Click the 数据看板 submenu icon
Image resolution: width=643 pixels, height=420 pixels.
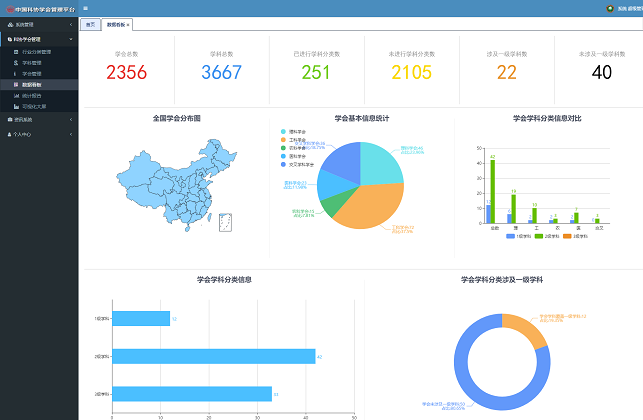(16, 84)
